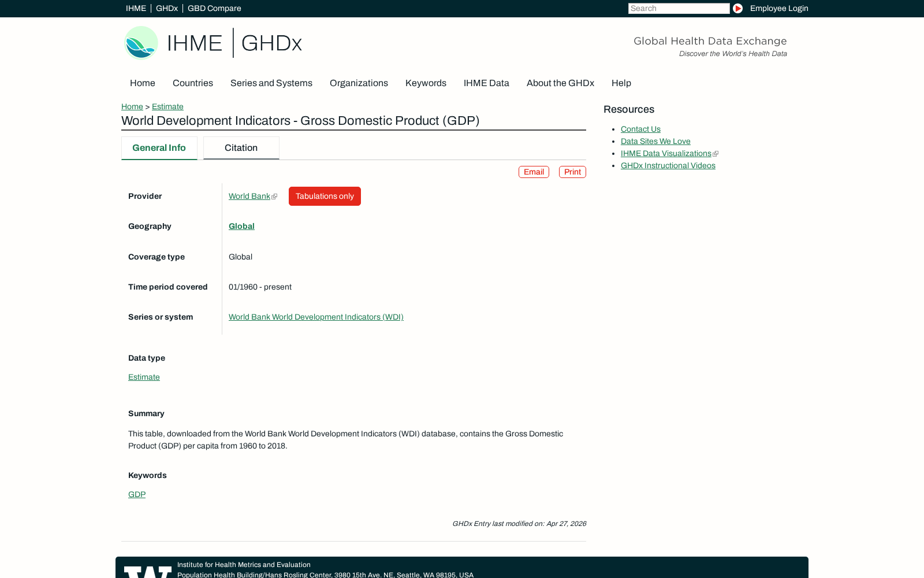Click 'Institute for Health Metrics and Evaluation' footer text

[x=244, y=565]
